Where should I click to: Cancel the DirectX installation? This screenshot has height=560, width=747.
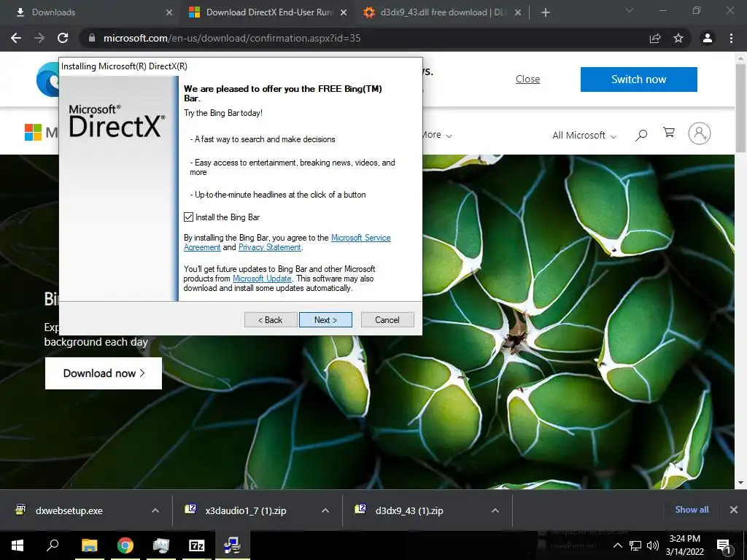[x=387, y=320]
